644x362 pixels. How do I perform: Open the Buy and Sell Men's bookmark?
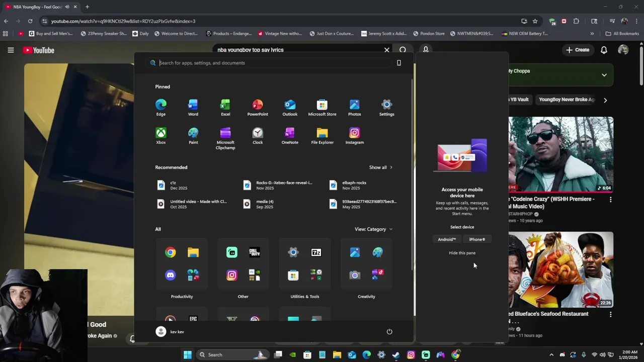pos(51,34)
